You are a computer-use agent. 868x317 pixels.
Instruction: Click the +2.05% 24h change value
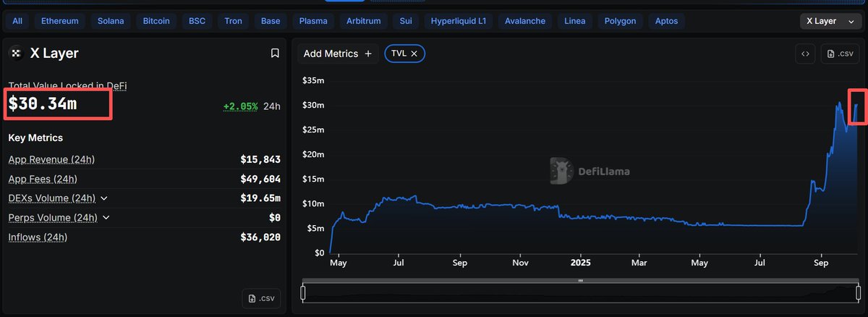point(240,106)
